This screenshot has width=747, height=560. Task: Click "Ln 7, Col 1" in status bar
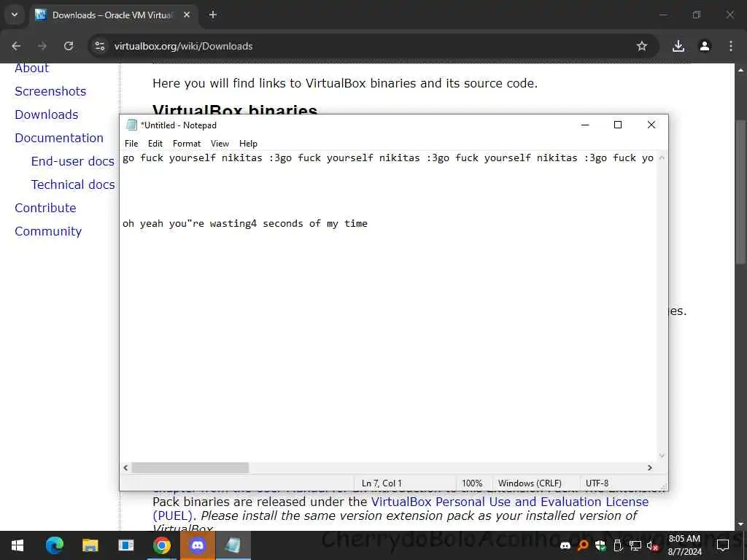pos(382,483)
